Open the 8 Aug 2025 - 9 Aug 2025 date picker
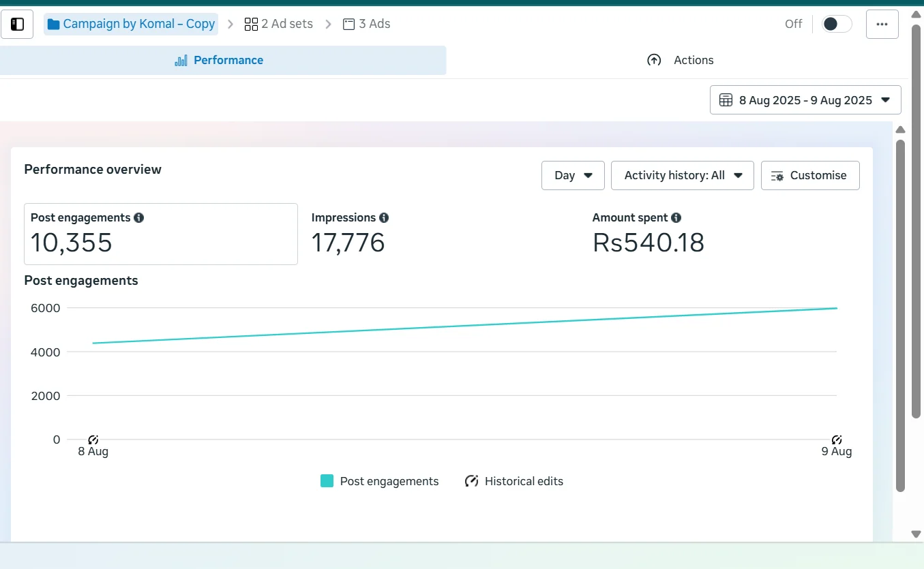924x569 pixels. [805, 100]
